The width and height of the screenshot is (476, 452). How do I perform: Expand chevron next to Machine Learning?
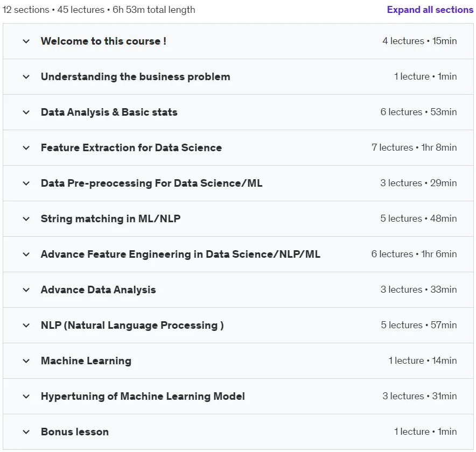point(26,361)
